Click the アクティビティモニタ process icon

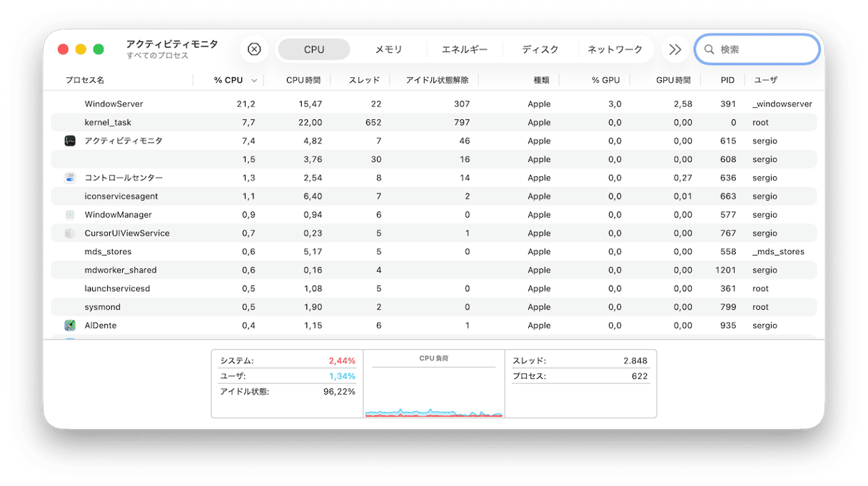[70, 141]
